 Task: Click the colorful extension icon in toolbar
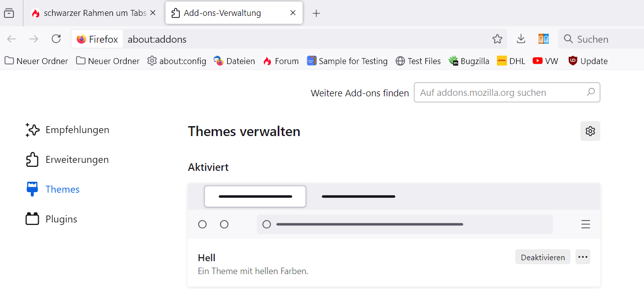[x=544, y=39]
